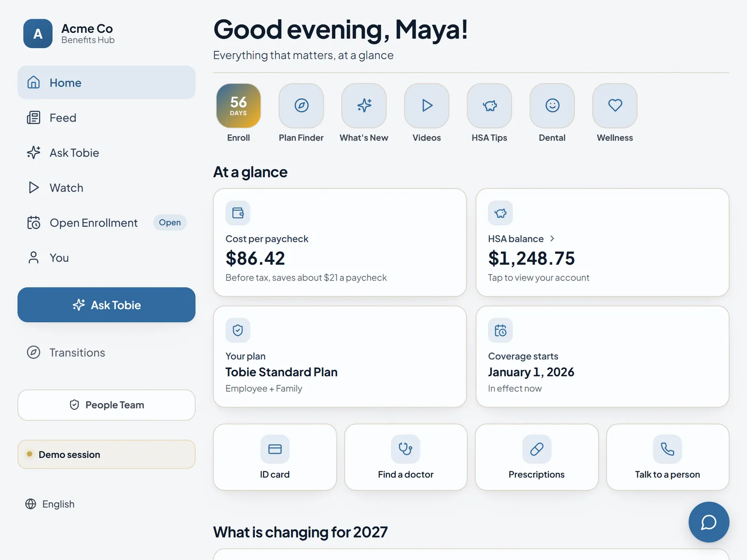Click the Acme Co logo badge

38,34
